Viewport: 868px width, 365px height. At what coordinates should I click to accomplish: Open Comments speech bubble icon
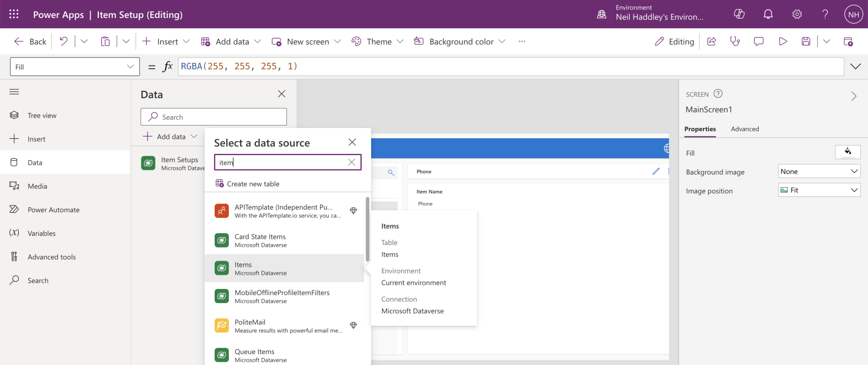[x=759, y=42]
